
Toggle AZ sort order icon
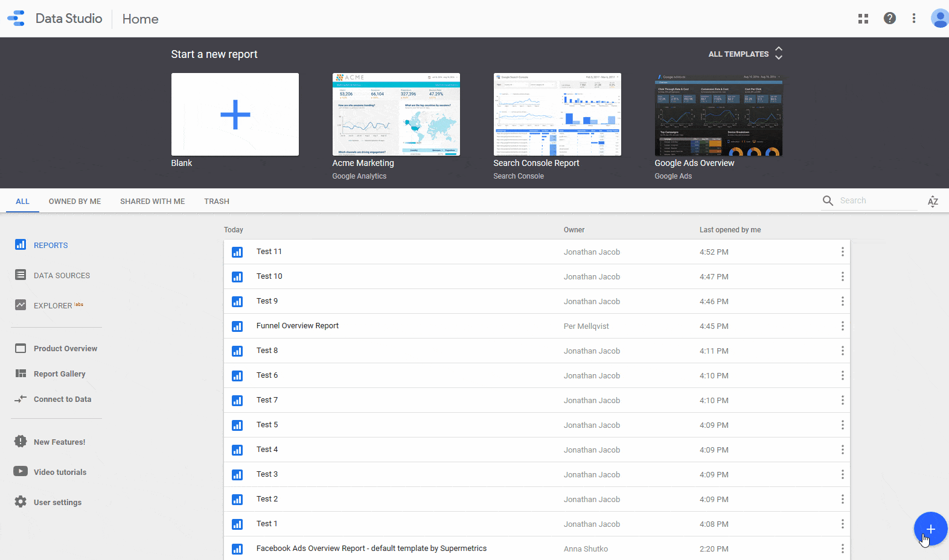click(933, 201)
